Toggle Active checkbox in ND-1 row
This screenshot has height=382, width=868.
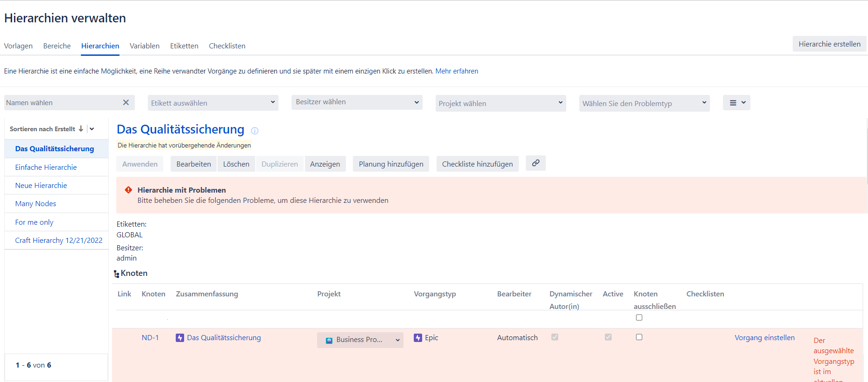click(x=608, y=337)
